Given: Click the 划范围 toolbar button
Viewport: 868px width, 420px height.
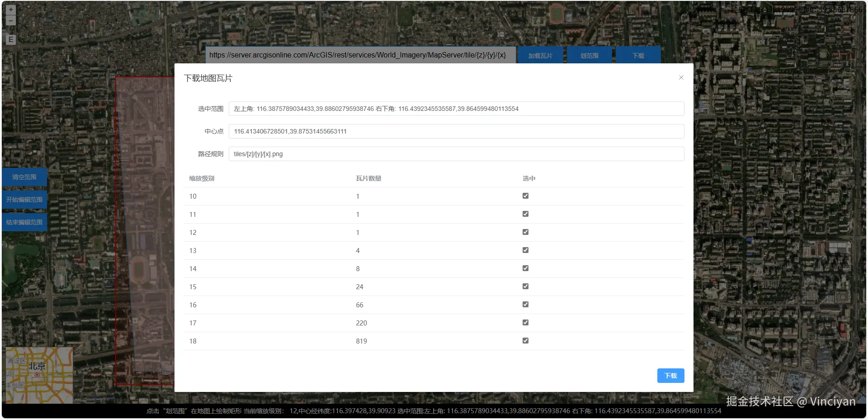Looking at the screenshot, I should coord(590,55).
